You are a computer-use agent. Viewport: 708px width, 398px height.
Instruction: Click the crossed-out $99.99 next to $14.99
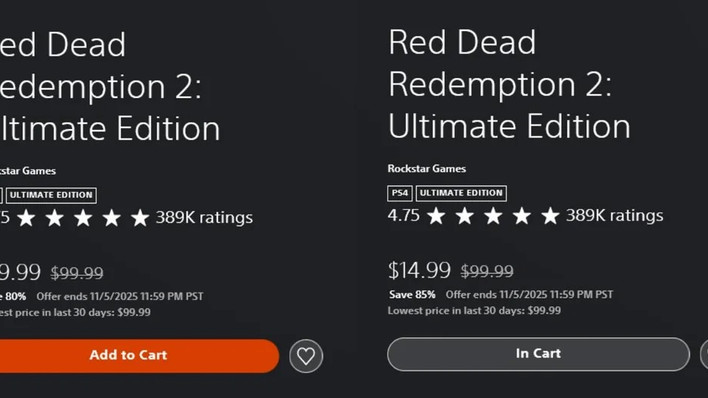(x=487, y=271)
